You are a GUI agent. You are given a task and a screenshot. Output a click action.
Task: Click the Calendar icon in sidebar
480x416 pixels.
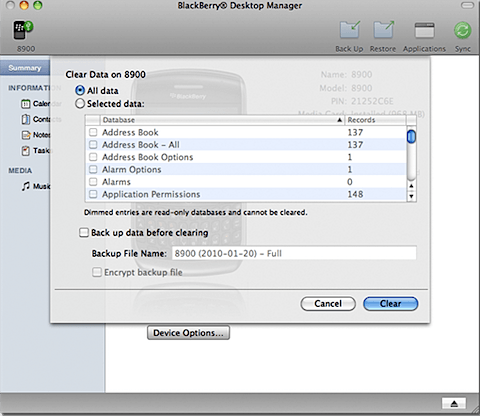pyautogui.click(x=26, y=104)
